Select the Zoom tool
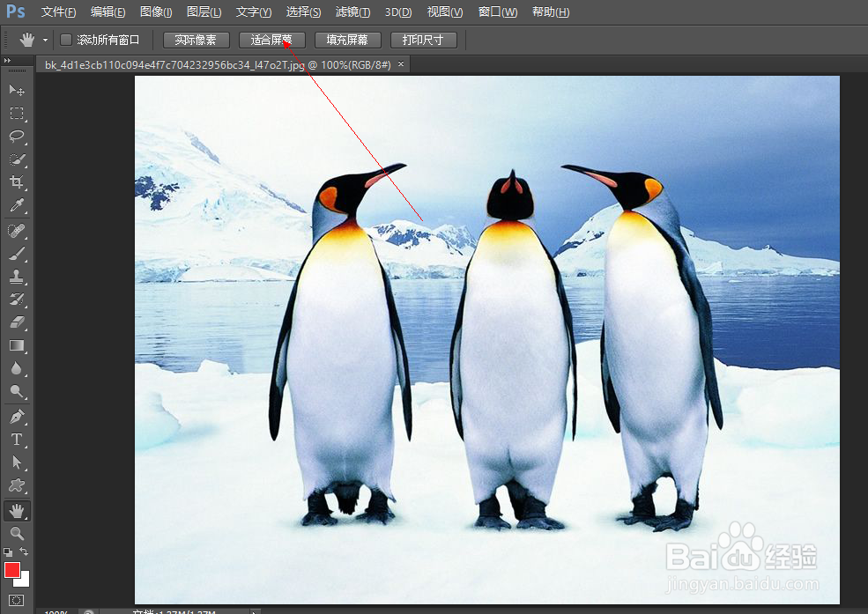Viewport: 868px width, 614px height. click(17, 533)
